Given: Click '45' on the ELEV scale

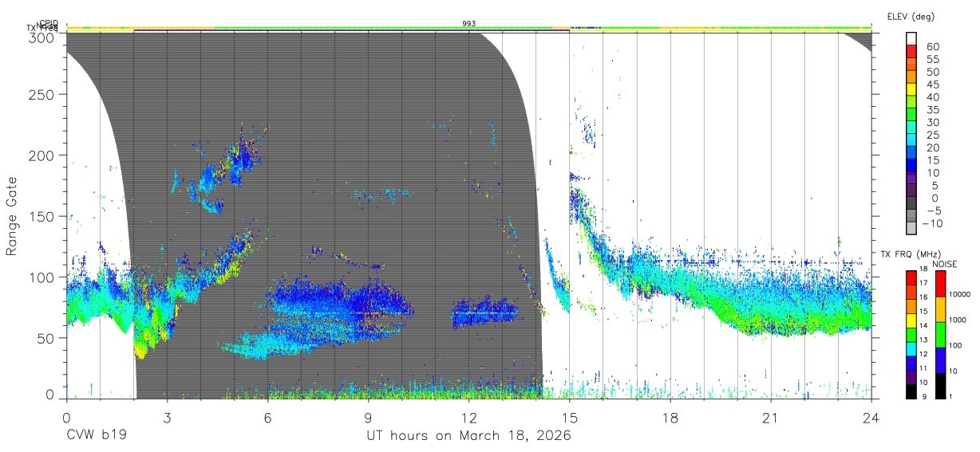Looking at the screenshot, I should click(932, 85).
